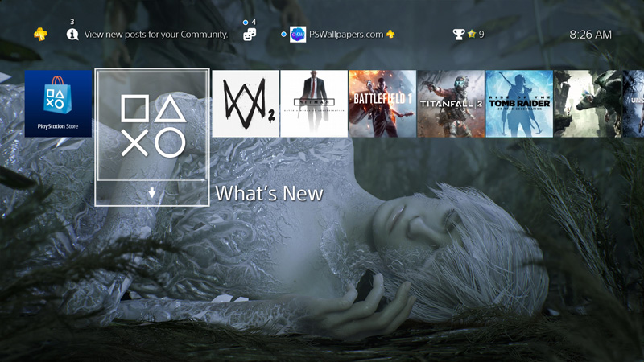Click the 8:26 AM clock
The width and height of the screenshot is (644, 362).
590,35
